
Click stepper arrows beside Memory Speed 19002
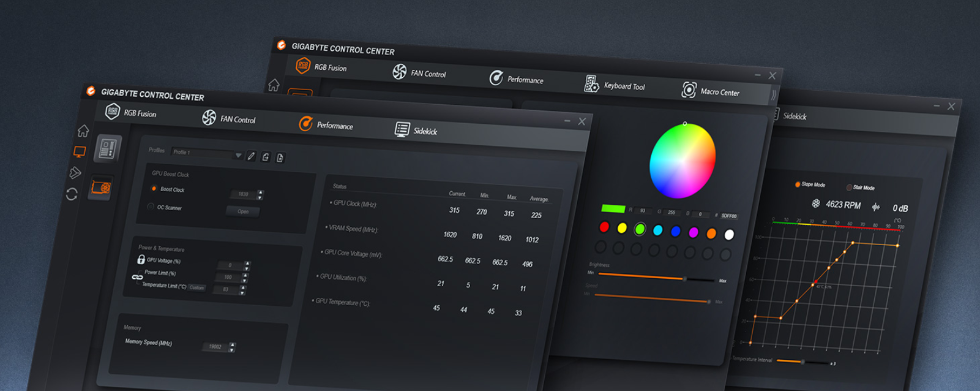232,347
